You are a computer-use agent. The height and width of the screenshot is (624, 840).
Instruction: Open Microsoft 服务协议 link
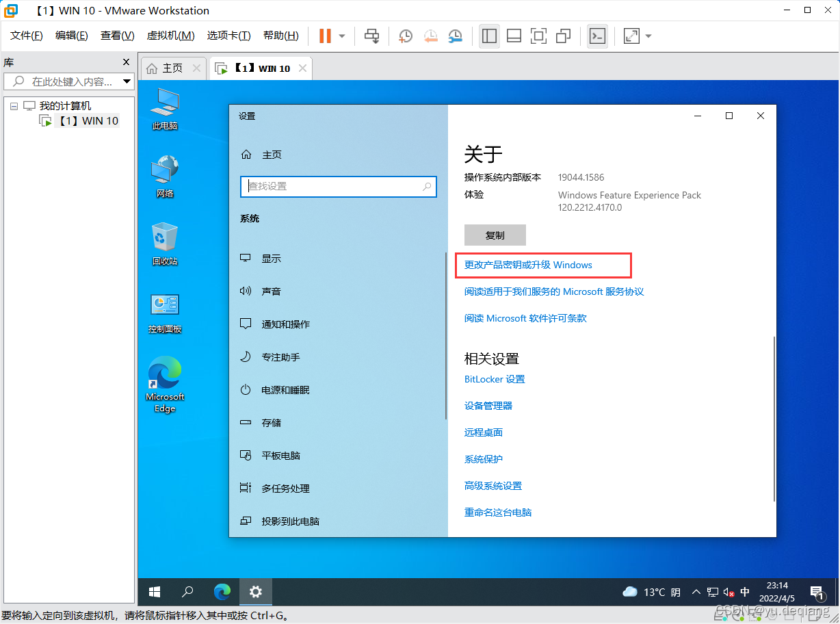point(554,291)
